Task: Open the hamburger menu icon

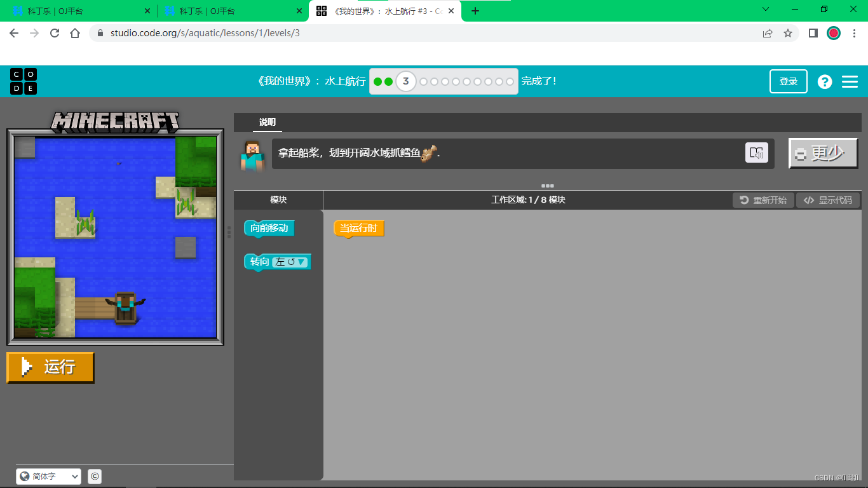Action: pyautogui.click(x=850, y=81)
